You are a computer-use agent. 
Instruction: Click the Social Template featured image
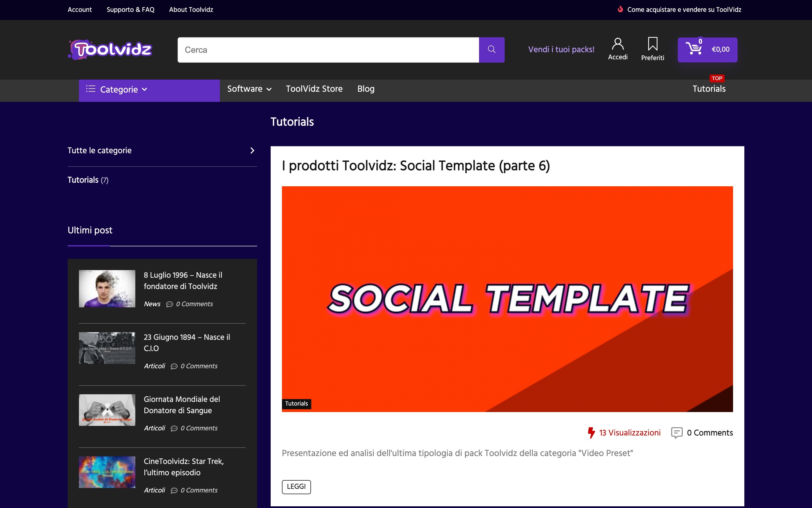507,299
